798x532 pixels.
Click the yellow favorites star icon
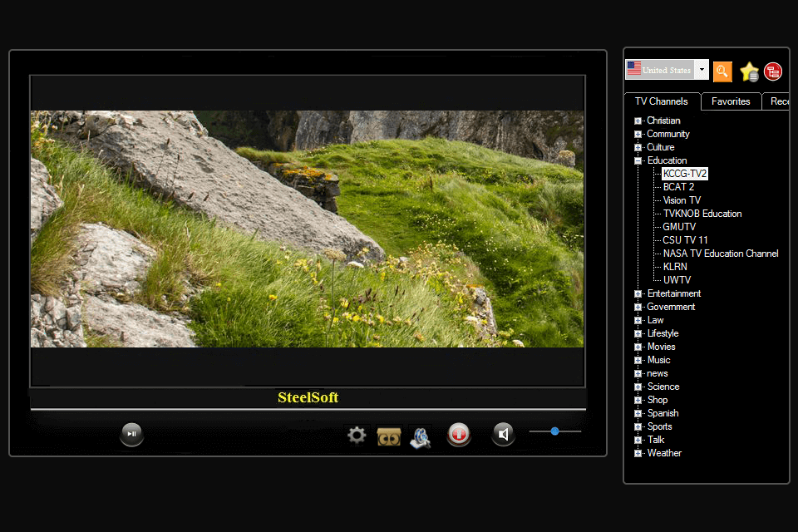click(748, 71)
